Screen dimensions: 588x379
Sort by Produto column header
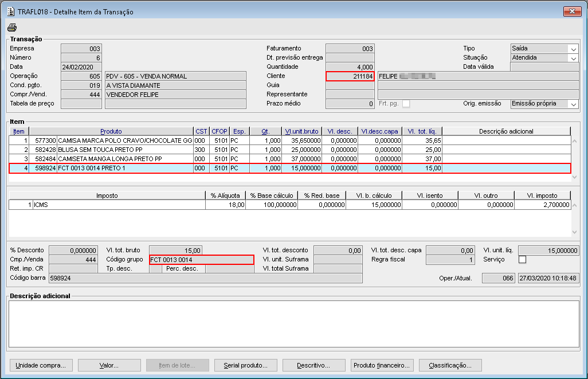pyautogui.click(x=111, y=131)
